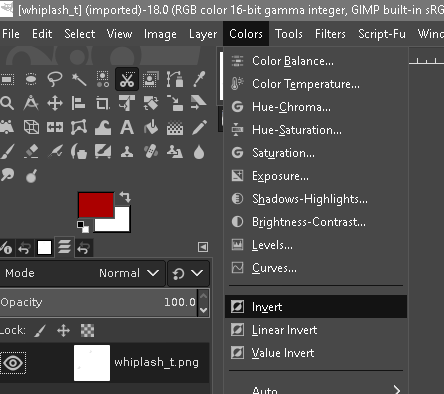Screen dimensions: 444x394
Task: Hide the whiplash_t.png layer with the eye icon
Action: [x=13, y=363]
